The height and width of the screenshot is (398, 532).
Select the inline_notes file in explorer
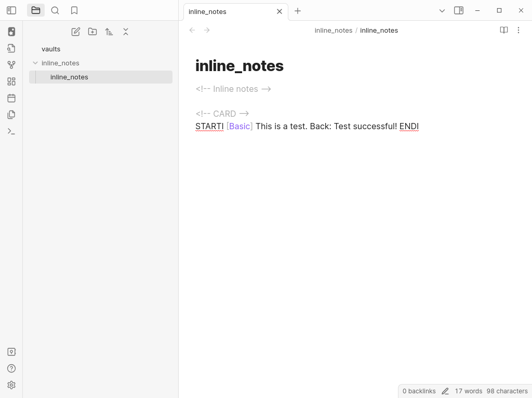[x=69, y=77]
